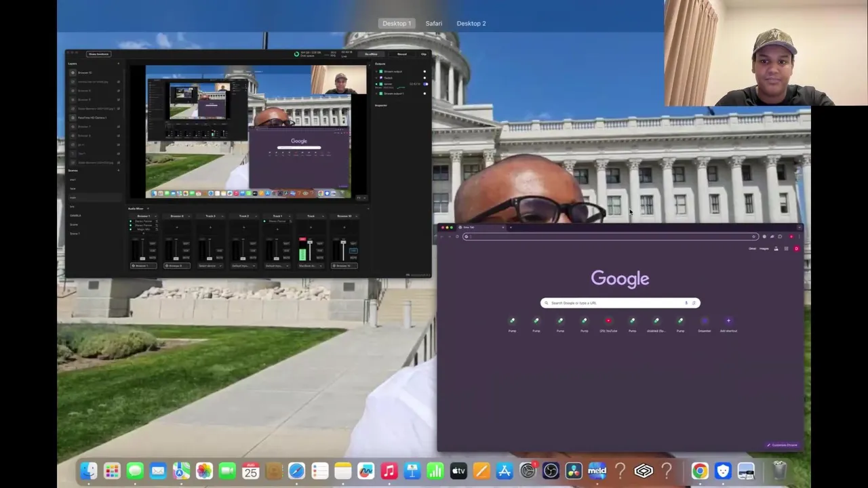868x488 pixels.
Task: Add a new scene in the Scenes panel
Action: (119, 170)
